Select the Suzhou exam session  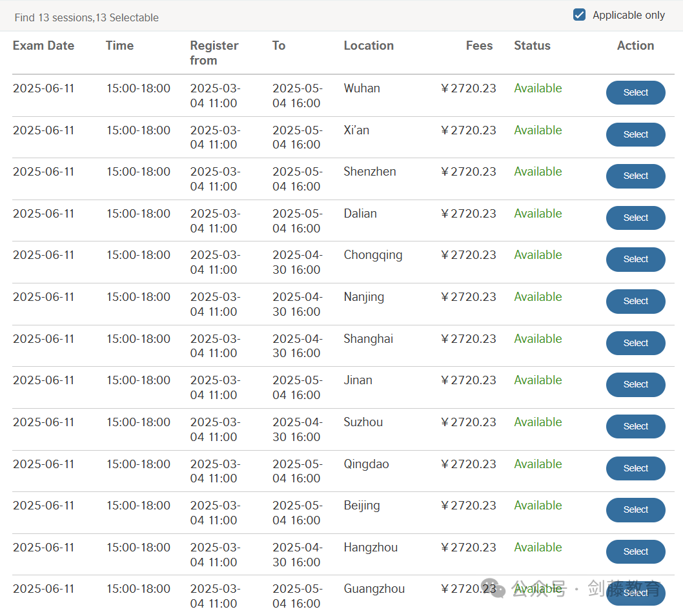635,427
